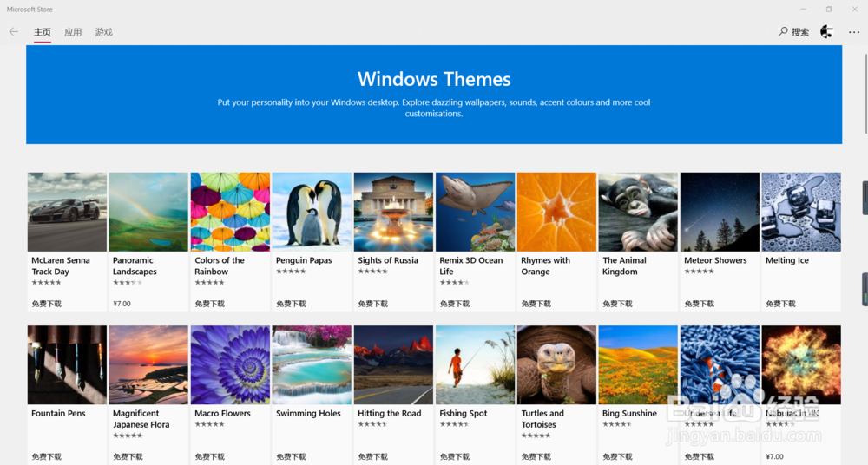Click Panoramic Landscapes ¥7.00 price
The width and height of the screenshot is (868, 465).
(x=122, y=304)
